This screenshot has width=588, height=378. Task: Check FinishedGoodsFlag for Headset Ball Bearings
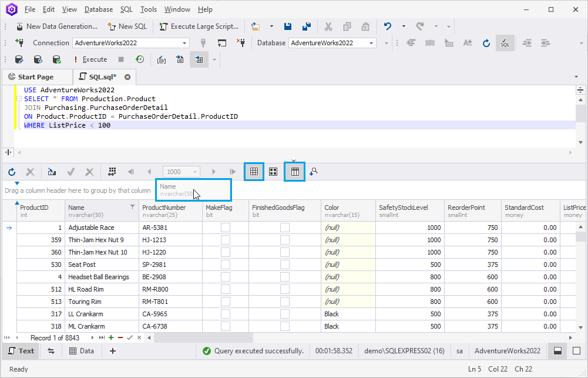285,277
